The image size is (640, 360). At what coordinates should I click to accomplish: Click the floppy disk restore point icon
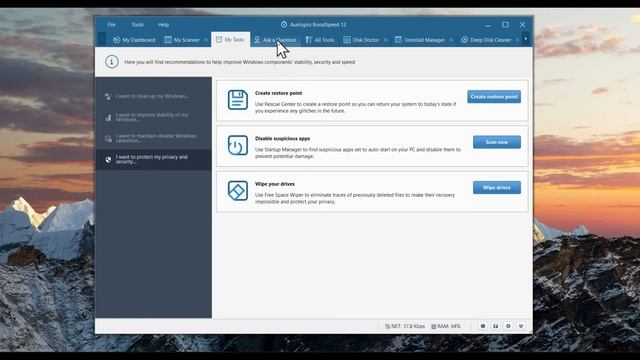click(x=238, y=100)
